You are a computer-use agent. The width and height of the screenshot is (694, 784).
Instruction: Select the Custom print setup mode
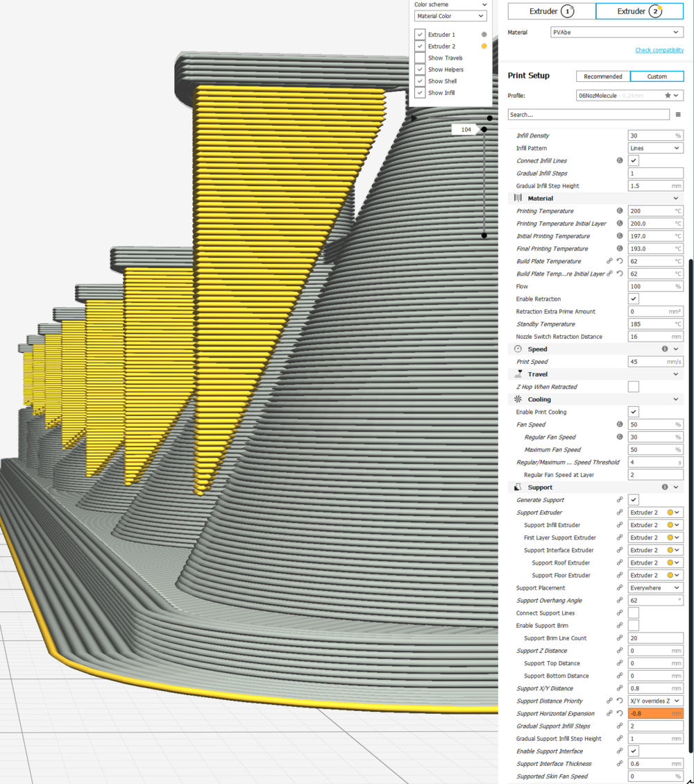click(x=657, y=76)
